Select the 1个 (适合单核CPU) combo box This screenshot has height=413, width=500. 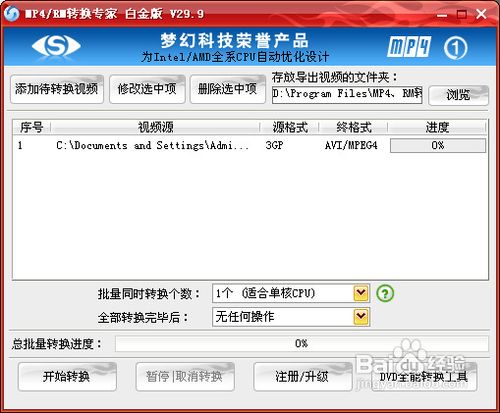(x=291, y=293)
